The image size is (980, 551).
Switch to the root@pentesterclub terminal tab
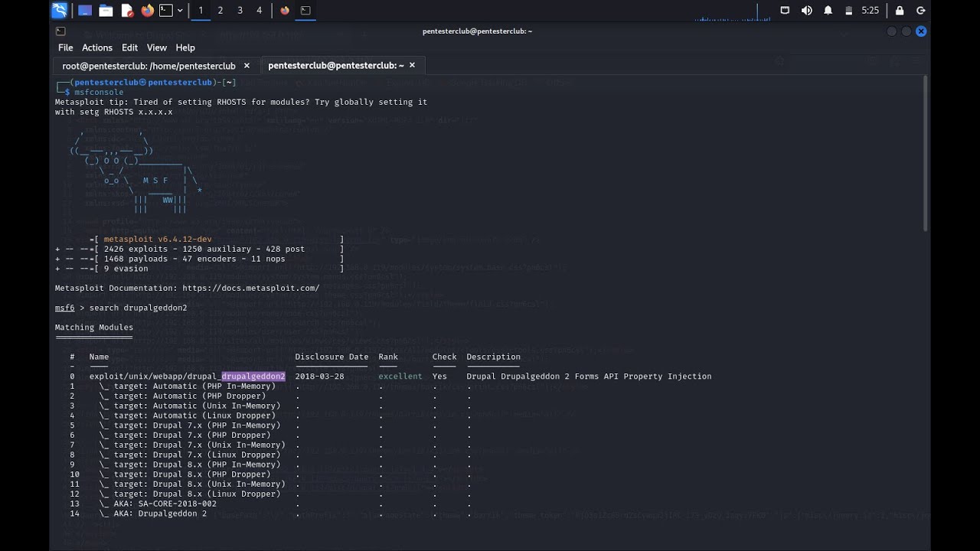149,66
